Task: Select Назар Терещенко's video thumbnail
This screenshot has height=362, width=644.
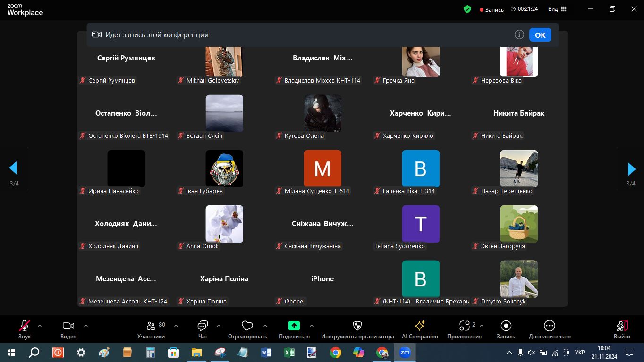Action: point(518,168)
